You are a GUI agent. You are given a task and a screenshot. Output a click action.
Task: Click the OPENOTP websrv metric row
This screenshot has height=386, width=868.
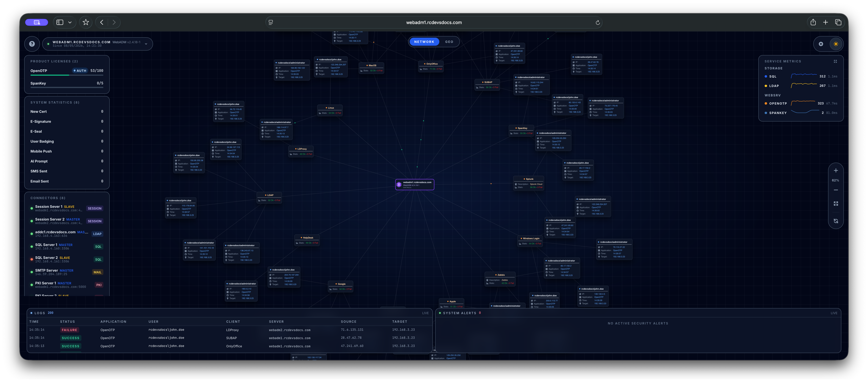pos(801,104)
